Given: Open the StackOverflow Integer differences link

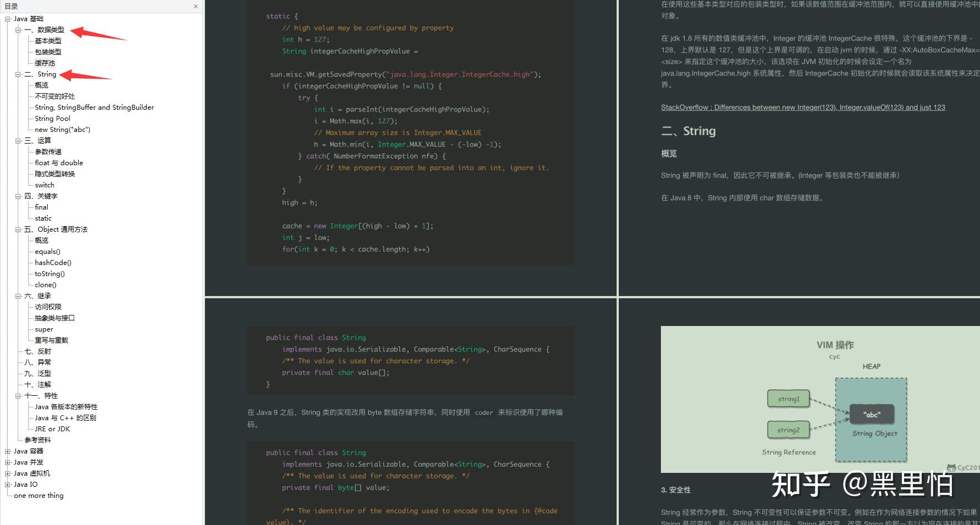Looking at the screenshot, I should (803, 108).
